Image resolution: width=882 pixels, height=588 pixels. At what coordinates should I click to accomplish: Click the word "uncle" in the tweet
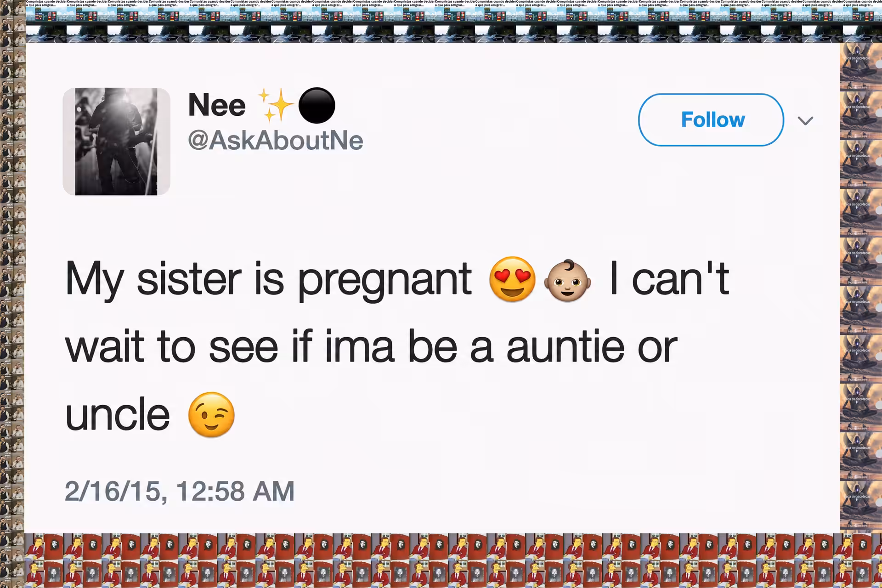tap(118, 415)
